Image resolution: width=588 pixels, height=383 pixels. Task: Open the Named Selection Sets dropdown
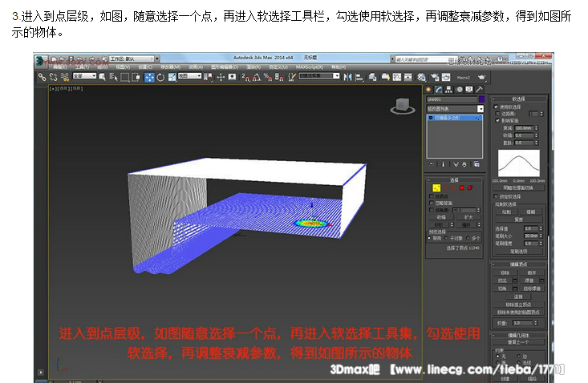[319, 76]
